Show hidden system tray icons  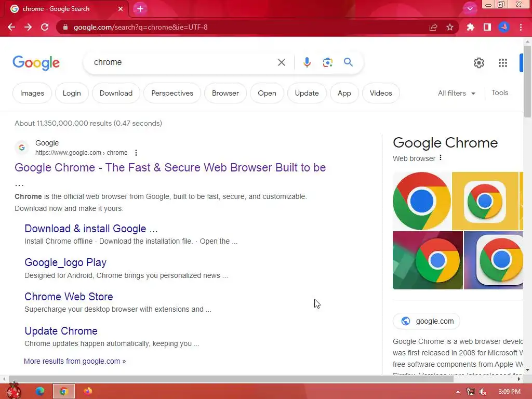point(458,392)
